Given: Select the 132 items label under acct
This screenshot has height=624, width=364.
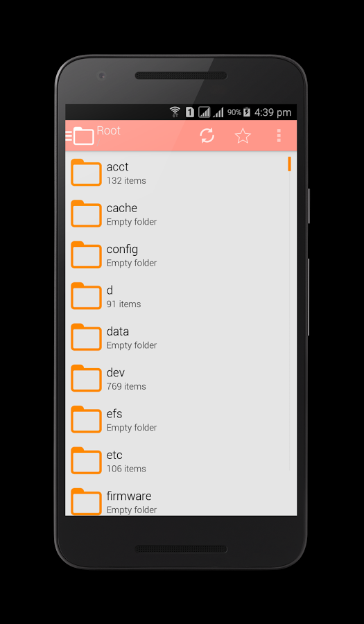Looking at the screenshot, I should (126, 181).
